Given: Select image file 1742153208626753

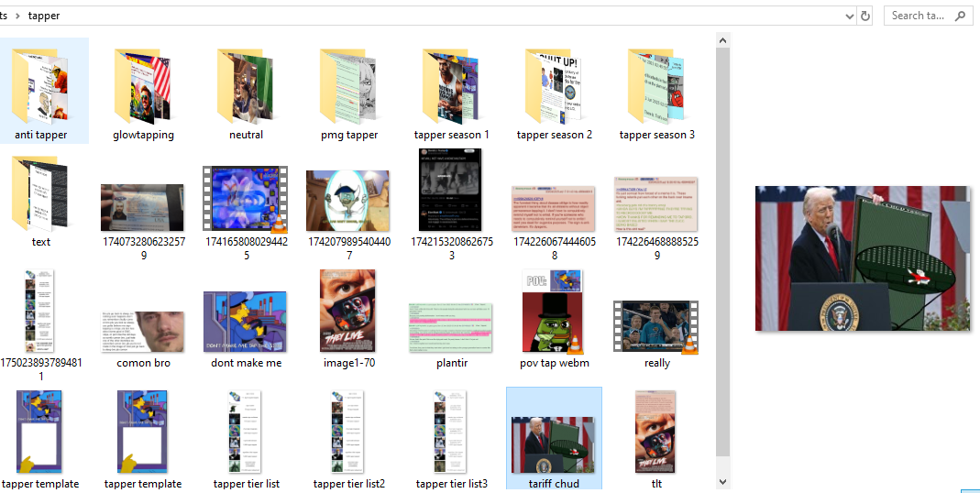Looking at the screenshot, I should pos(451,190).
